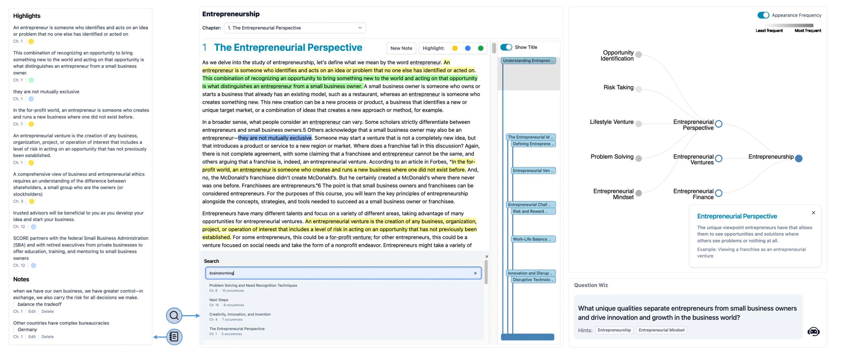Click the Entrepreneurship hint tag
The height and width of the screenshot is (352, 868).
click(x=614, y=330)
